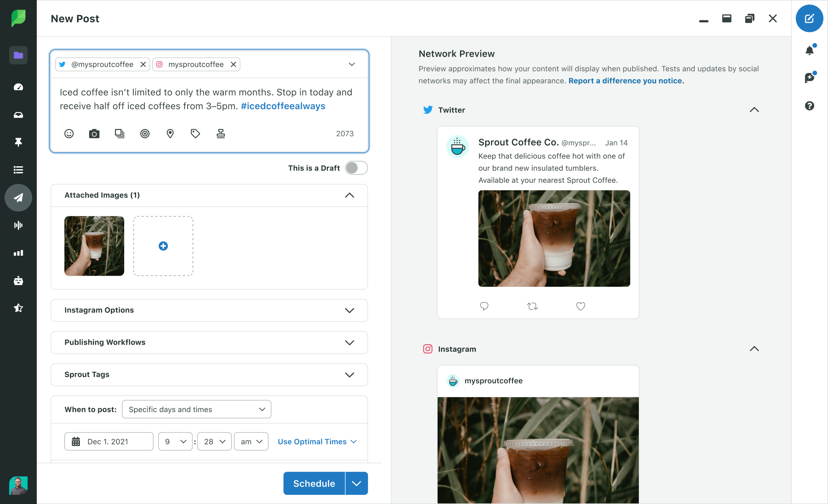The width and height of the screenshot is (828, 504).
Task: Select the am/pm time dropdown
Action: click(251, 442)
